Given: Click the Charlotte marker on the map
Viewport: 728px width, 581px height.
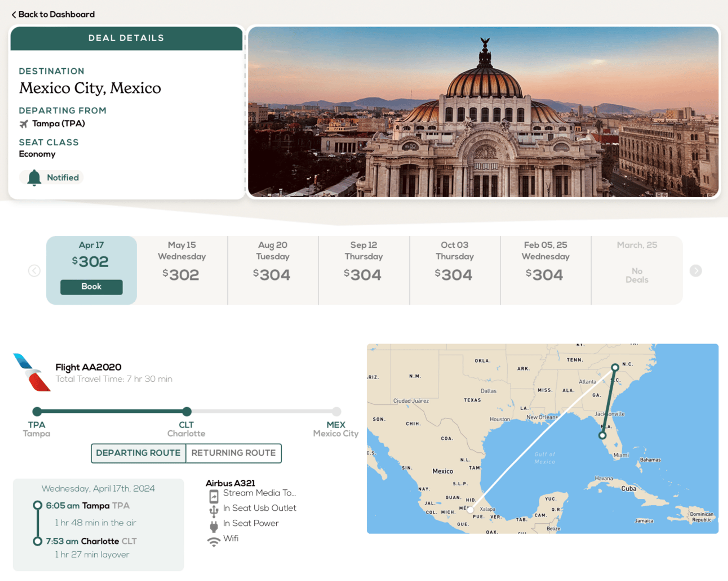Looking at the screenshot, I should pos(615,368).
